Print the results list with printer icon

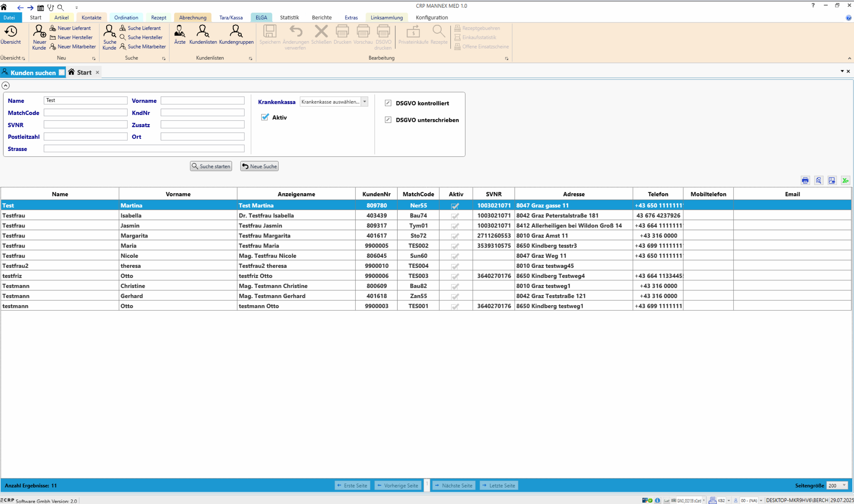tap(805, 180)
